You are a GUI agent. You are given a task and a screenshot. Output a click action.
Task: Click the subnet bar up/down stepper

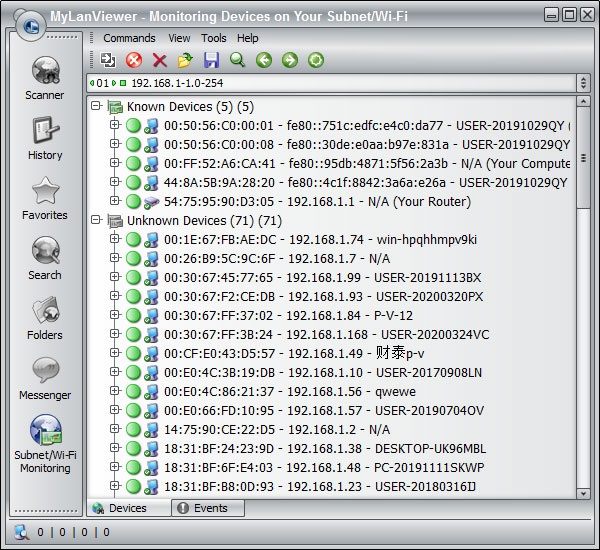tap(583, 83)
